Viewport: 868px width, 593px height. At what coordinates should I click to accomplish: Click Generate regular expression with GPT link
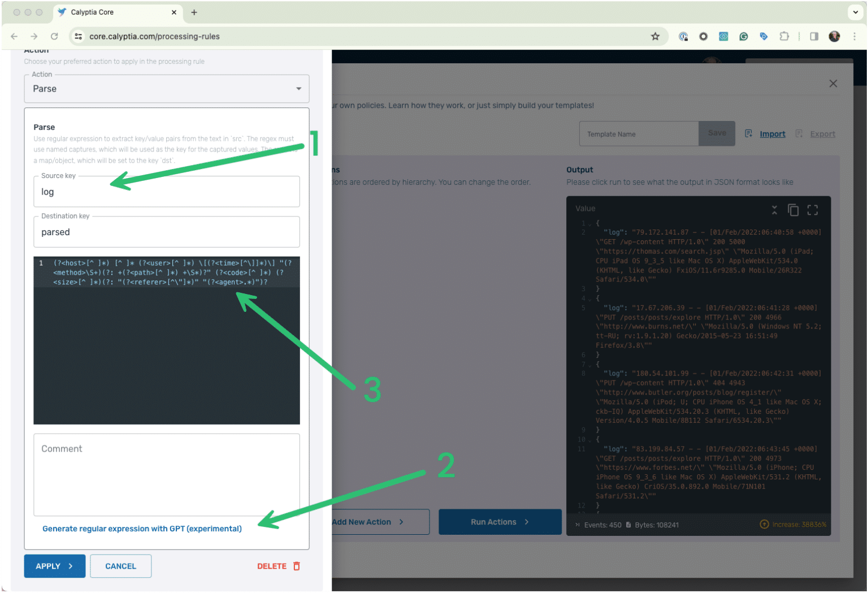(142, 529)
